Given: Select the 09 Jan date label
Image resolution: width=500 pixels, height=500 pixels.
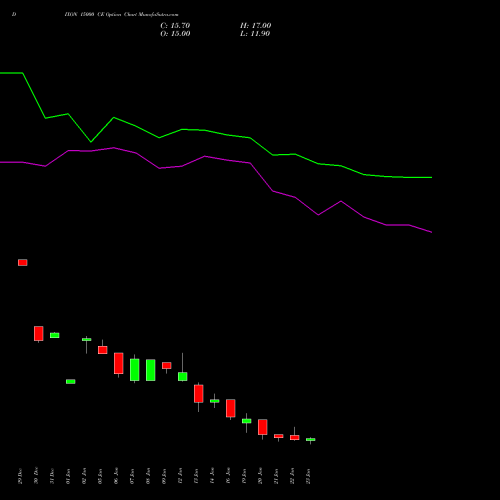Looking at the screenshot, I should (x=164, y=476).
